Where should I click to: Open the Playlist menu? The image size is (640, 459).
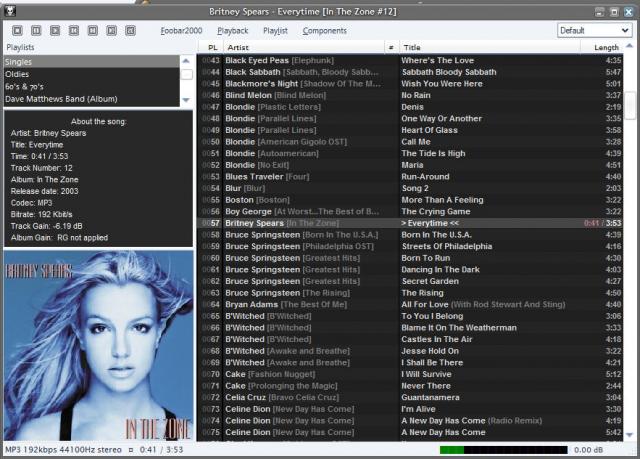[275, 31]
